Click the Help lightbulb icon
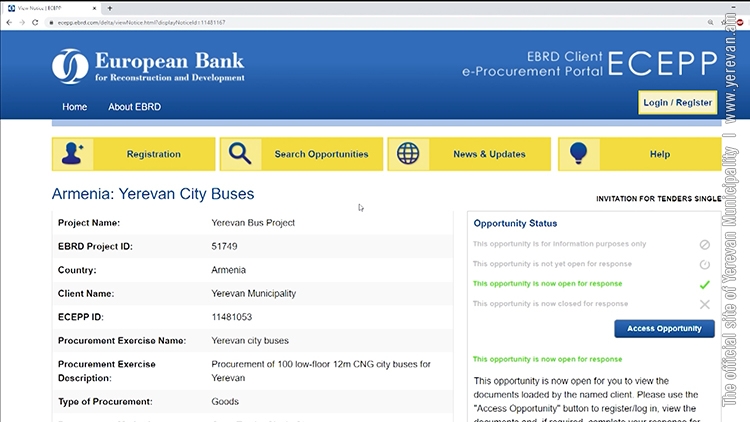This screenshot has height=422, width=750. [x=578, y=154]
